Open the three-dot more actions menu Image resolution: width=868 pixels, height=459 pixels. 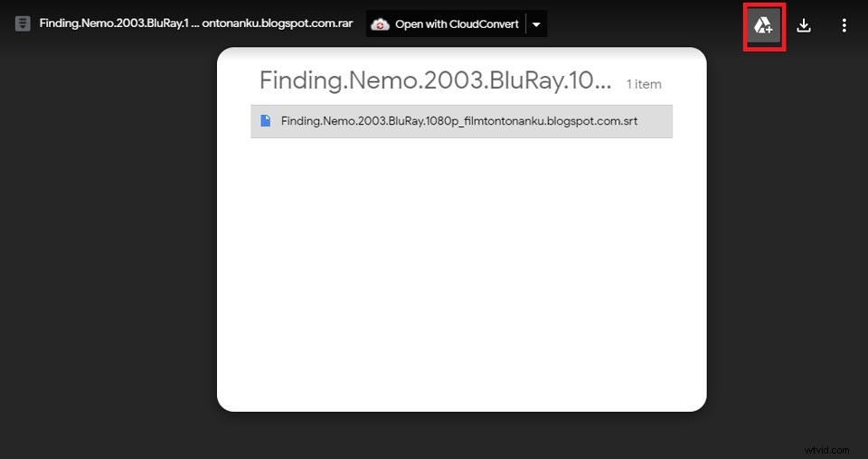(844, 25)
